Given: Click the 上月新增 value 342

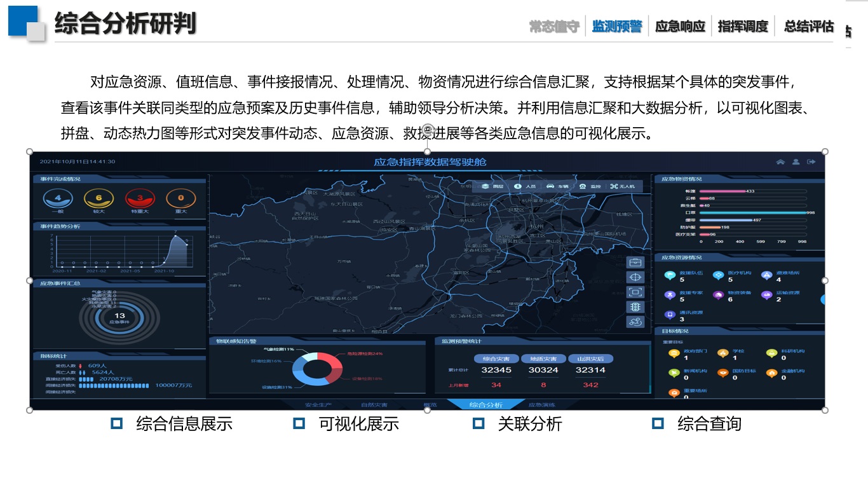Looking at the screenshot, I should pos(590,385).
